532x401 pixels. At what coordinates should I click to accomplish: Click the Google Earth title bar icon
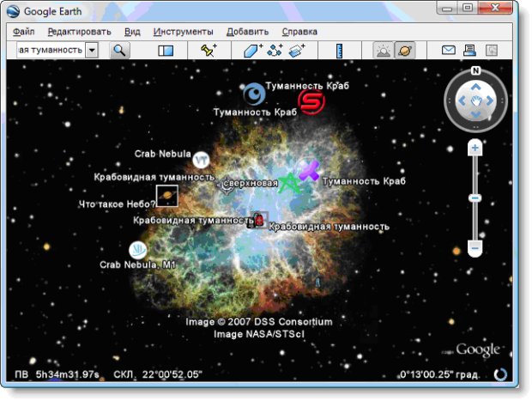[13, 11]
